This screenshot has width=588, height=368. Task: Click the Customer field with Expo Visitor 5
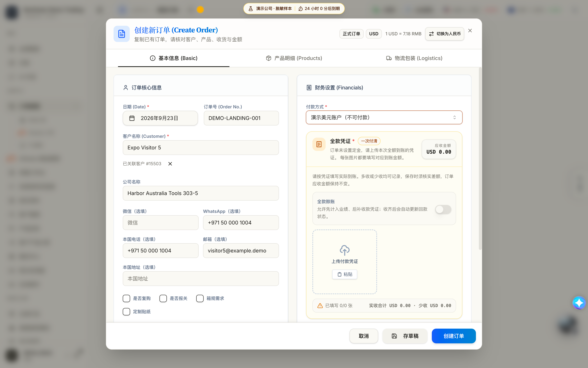(x=201, y=148)
